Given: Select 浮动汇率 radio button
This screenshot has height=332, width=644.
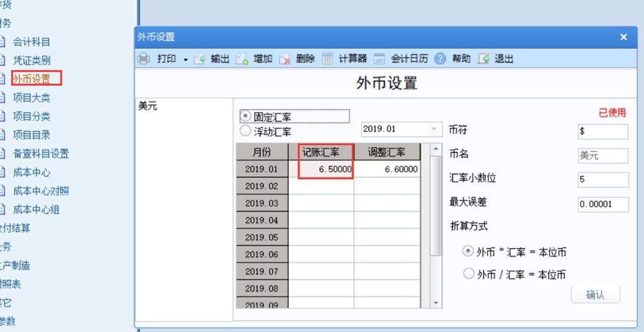Looking at the screenshot, I should [x=245, y=131].
